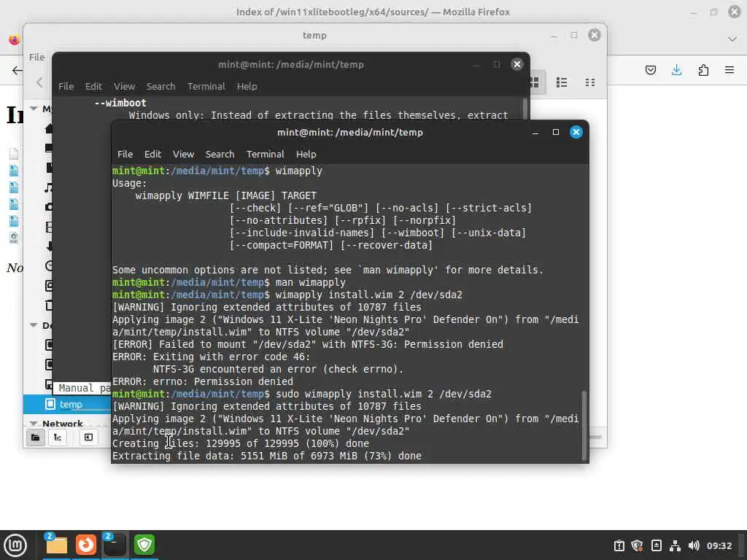Click 'ERROR: errno: Permission denied' line

[203, 382]
